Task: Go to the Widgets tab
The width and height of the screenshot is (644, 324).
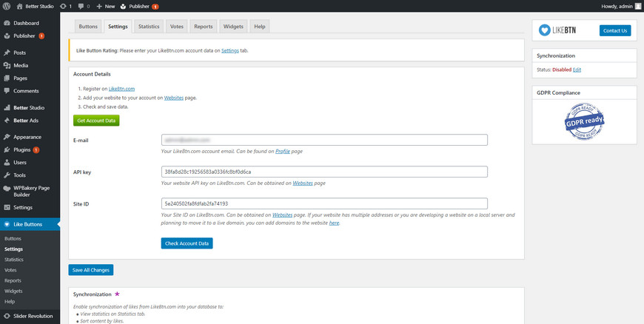Action: point(233,27)
